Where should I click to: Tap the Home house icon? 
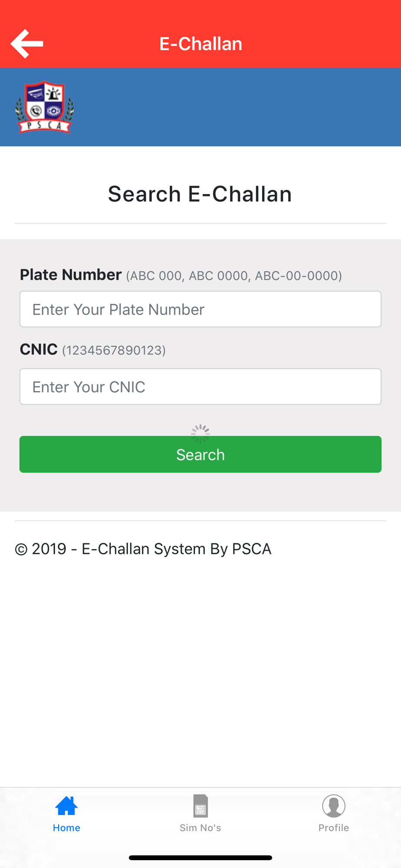click(x=66, y=806)
